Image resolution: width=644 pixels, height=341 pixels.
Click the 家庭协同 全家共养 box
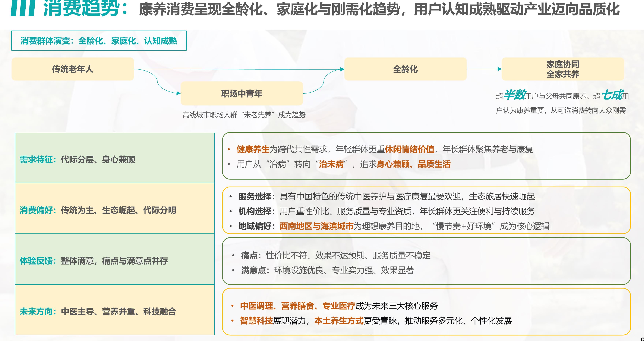563,69
